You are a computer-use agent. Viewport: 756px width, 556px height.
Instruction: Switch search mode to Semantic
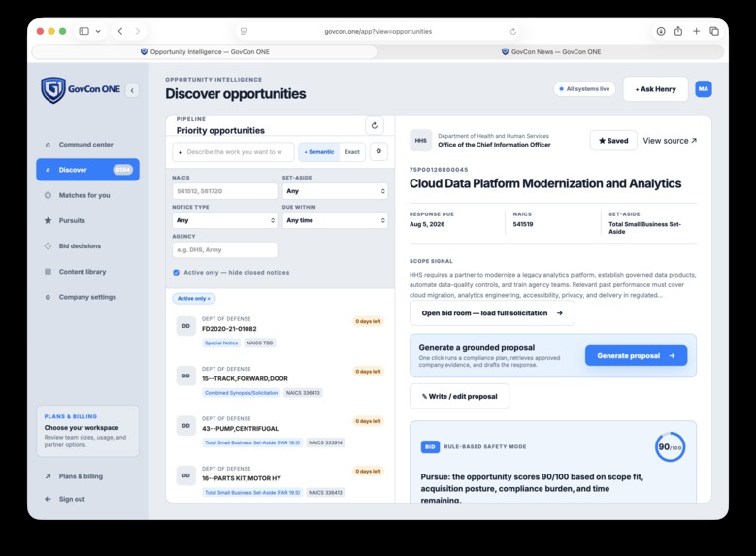coord(319,152)
